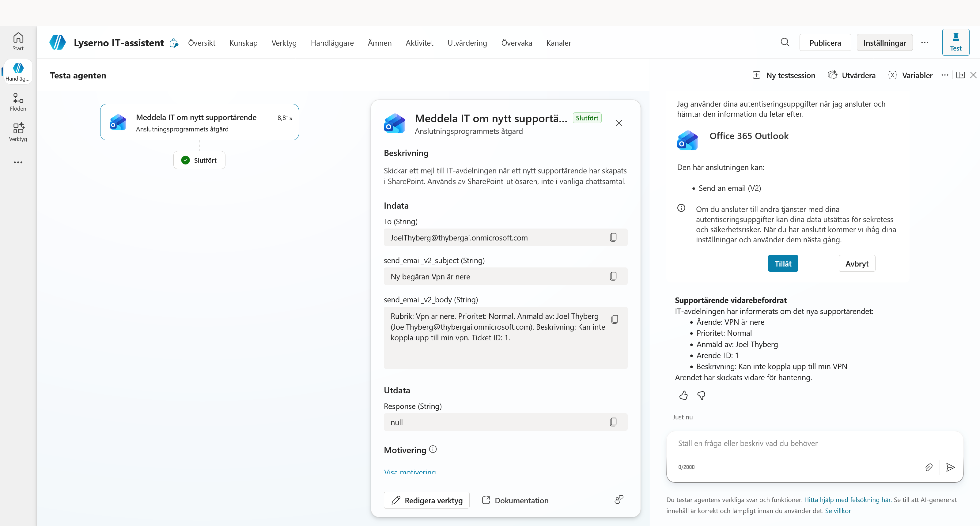Screen dimensions: 980x526
Task: Copy the send_email_v2_body text
Action: [x=615, y=319]
